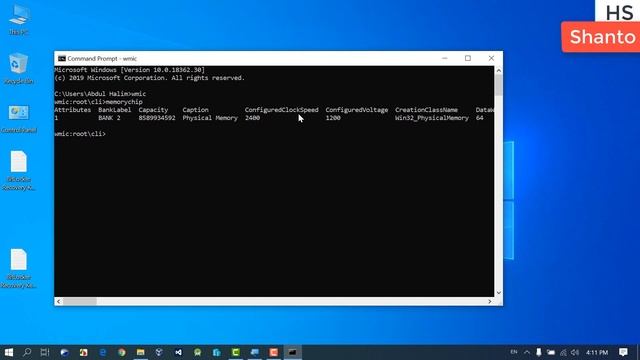The width and height of the screenshot is (640, 360).
Task: Open the Command Prompt title bar system icon
Action: (62, 59)
